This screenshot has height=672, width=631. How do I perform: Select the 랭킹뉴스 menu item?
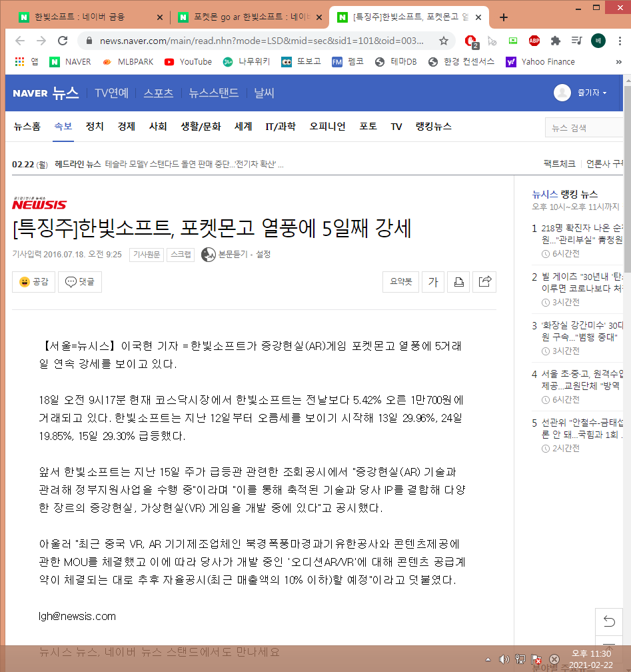(434, 127)
